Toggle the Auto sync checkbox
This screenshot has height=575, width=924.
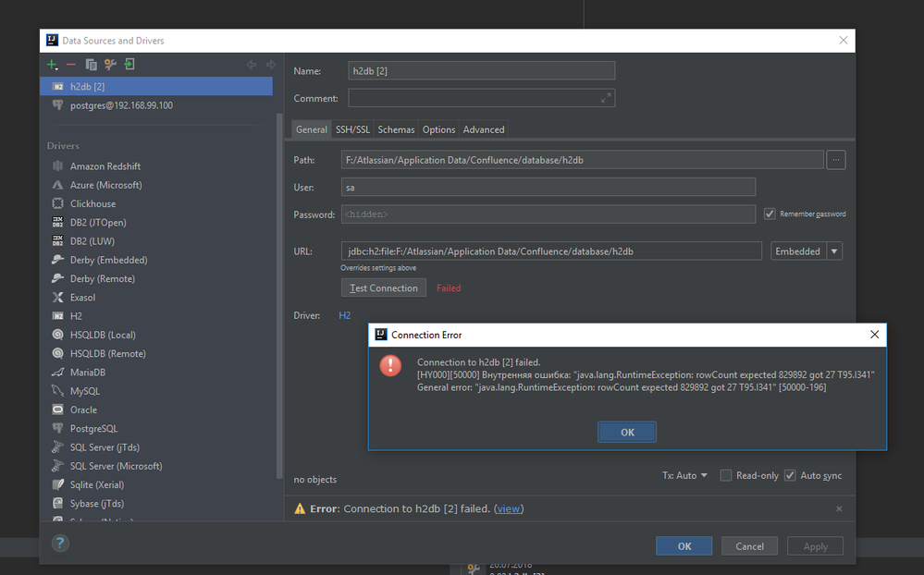click(790, 475)
